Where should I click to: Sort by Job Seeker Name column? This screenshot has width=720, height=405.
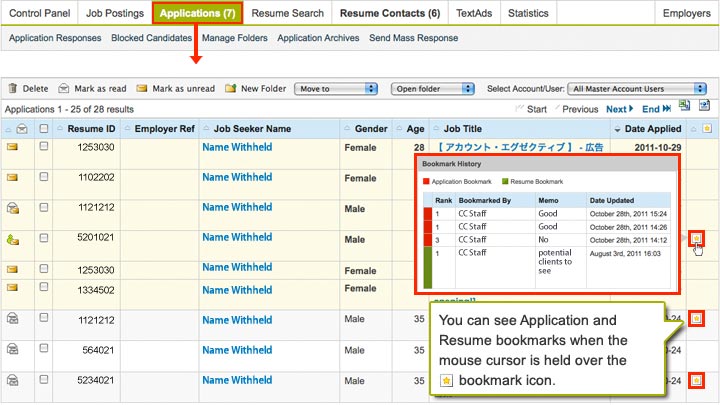click(252, 129)
